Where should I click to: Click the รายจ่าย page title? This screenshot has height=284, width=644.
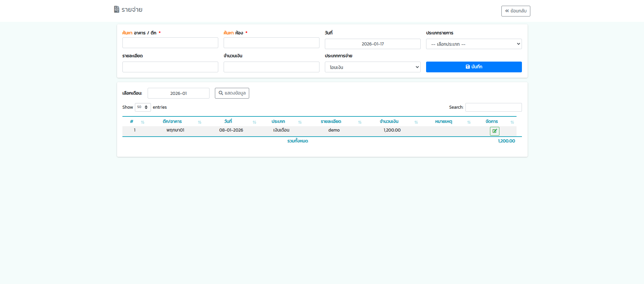[132, 10]
